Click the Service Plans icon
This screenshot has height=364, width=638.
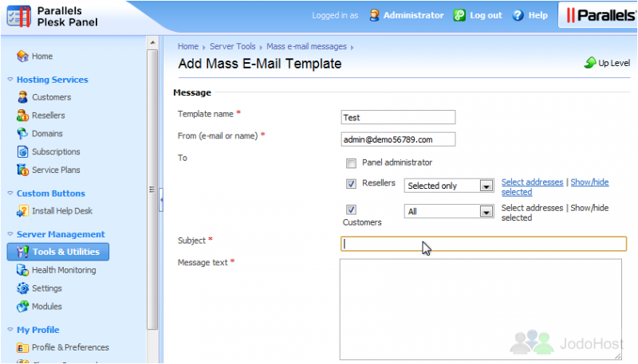pyautogui.click(x=22, y=170)
